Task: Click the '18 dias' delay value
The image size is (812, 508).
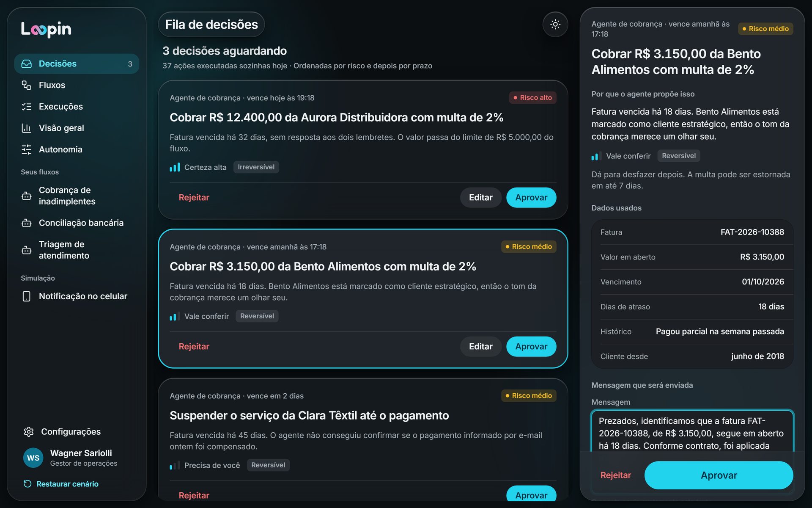Action: point(771,306)
